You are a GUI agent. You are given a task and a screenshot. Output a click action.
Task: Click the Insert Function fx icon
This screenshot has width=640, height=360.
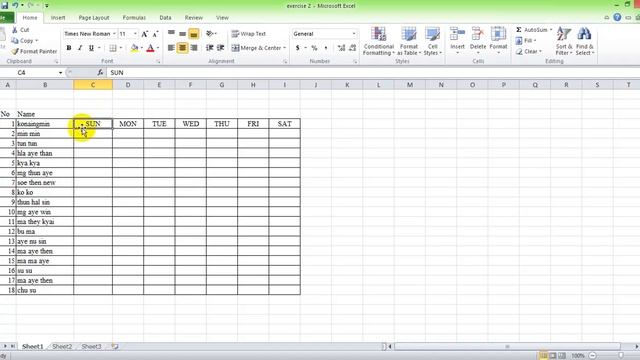coord(100,73)
